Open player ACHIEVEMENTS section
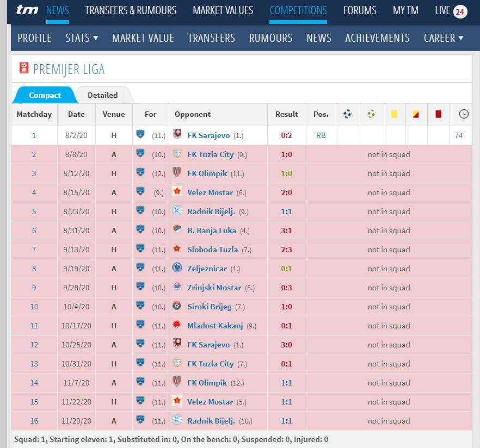The image size is (480, 448). (377, 38)
